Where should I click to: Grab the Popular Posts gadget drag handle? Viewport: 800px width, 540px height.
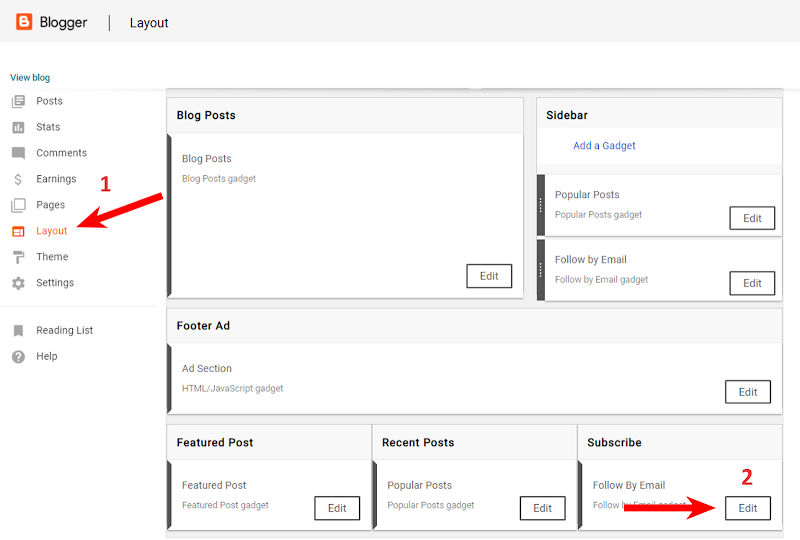point(541,205)
